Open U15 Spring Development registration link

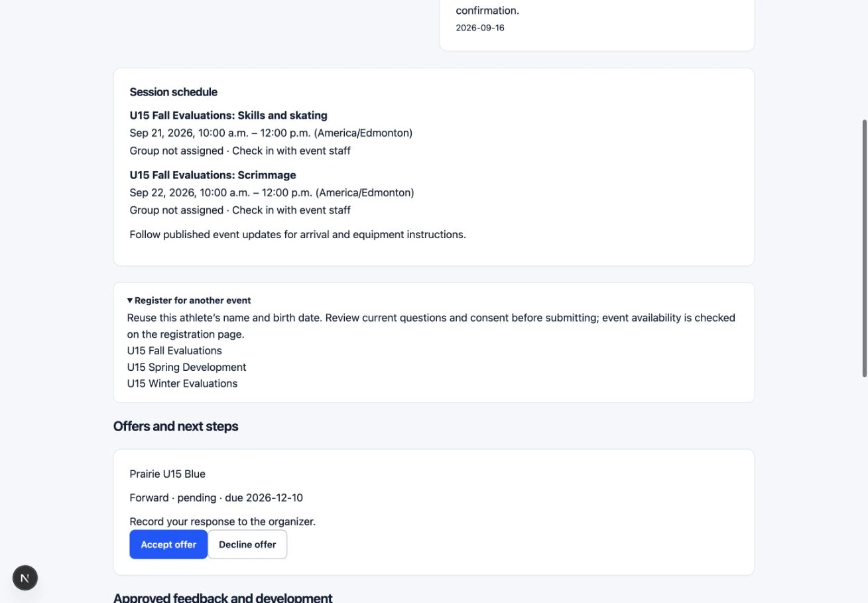coord(186,368)
